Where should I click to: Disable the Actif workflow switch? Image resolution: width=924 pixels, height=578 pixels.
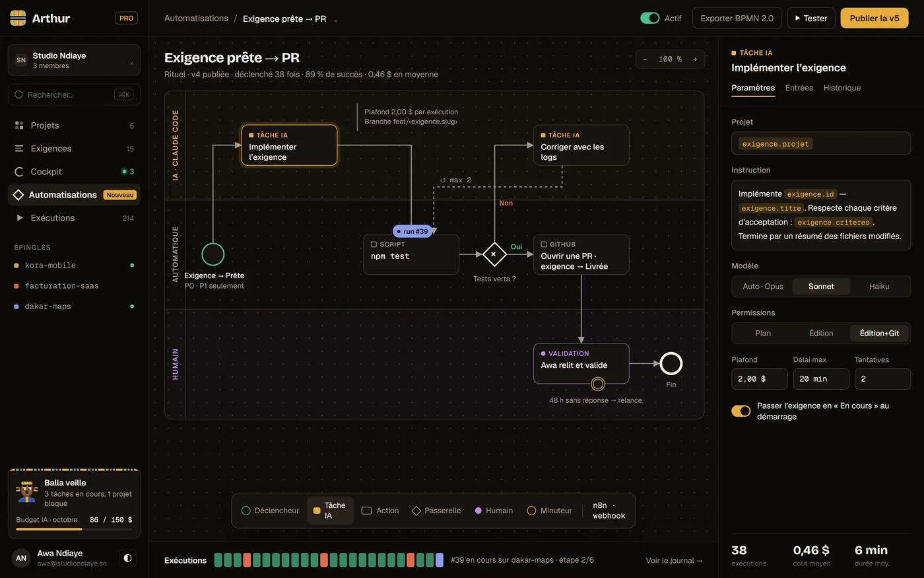(x=649, y=18)
